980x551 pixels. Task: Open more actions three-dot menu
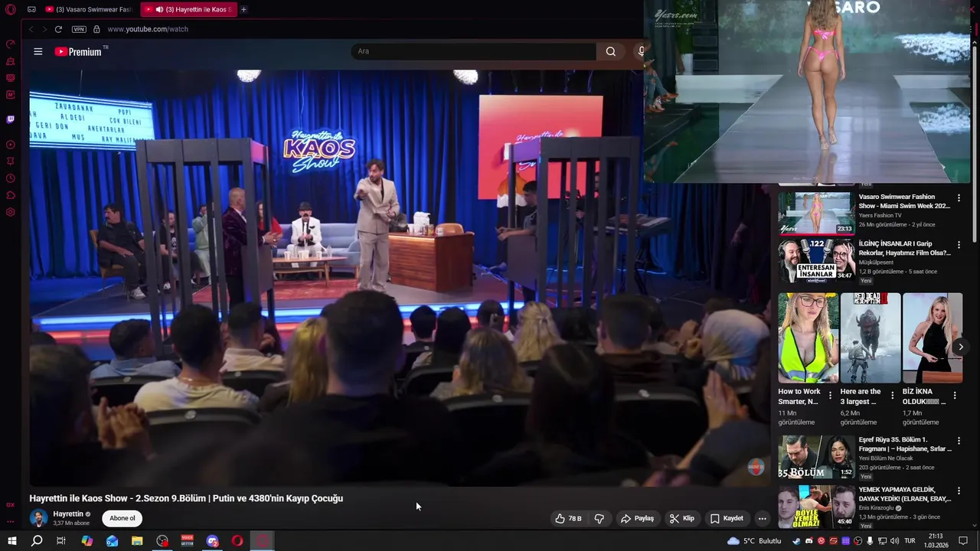click(x=762, y=518)
